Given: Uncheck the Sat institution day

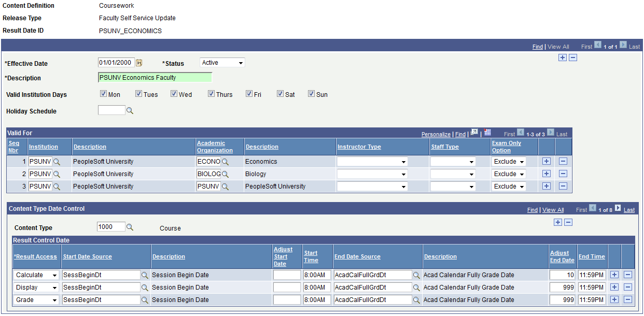Looking at the screenshot, I should (280, 94).
